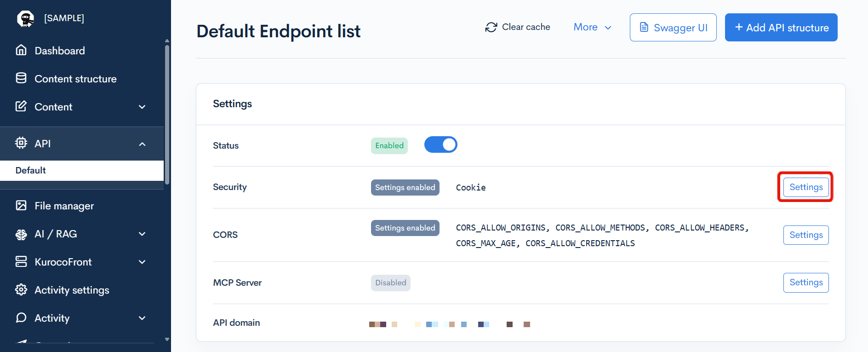Click the Activity settings gear icon
Viewport: 868px width, 352px height.
click(x=21, y=289)
